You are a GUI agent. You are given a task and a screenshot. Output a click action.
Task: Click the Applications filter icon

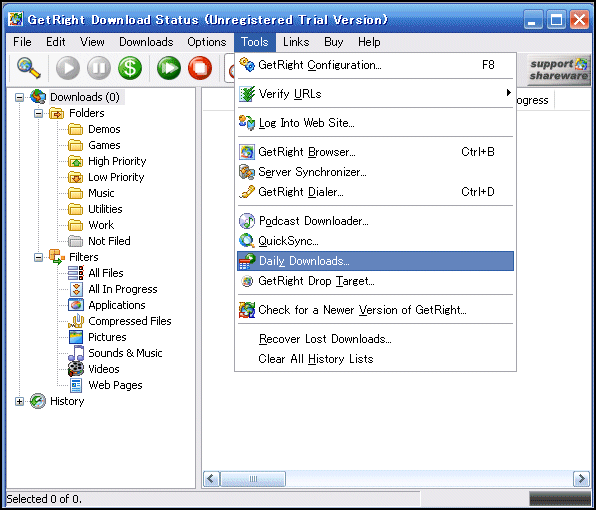[x=76, y=305]
